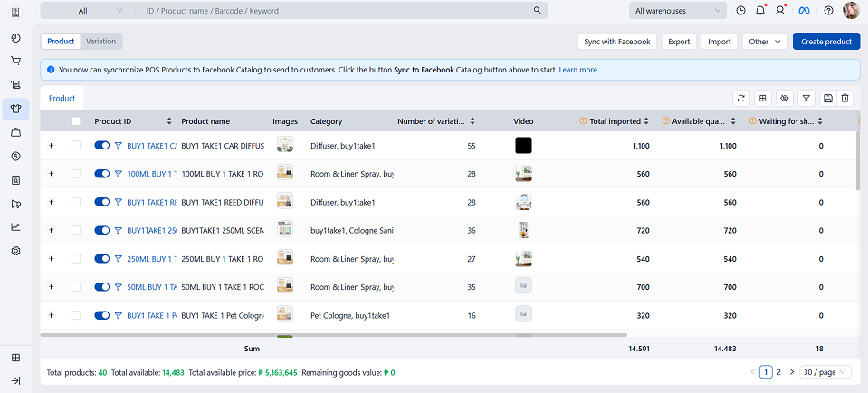Tick the select-all checkbox in table header

(x=76, y=121)
